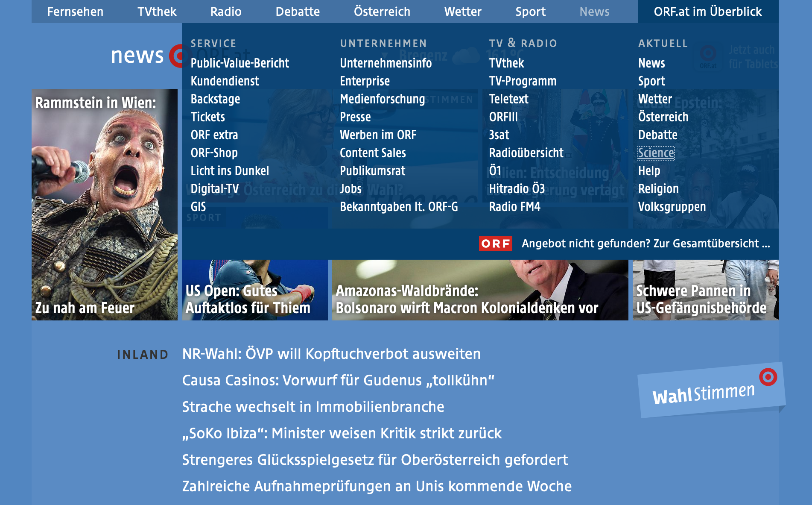812x505 pixels.
Task: Read ÖVP Kopftuchverbot headline
Action: pos(331,354)
